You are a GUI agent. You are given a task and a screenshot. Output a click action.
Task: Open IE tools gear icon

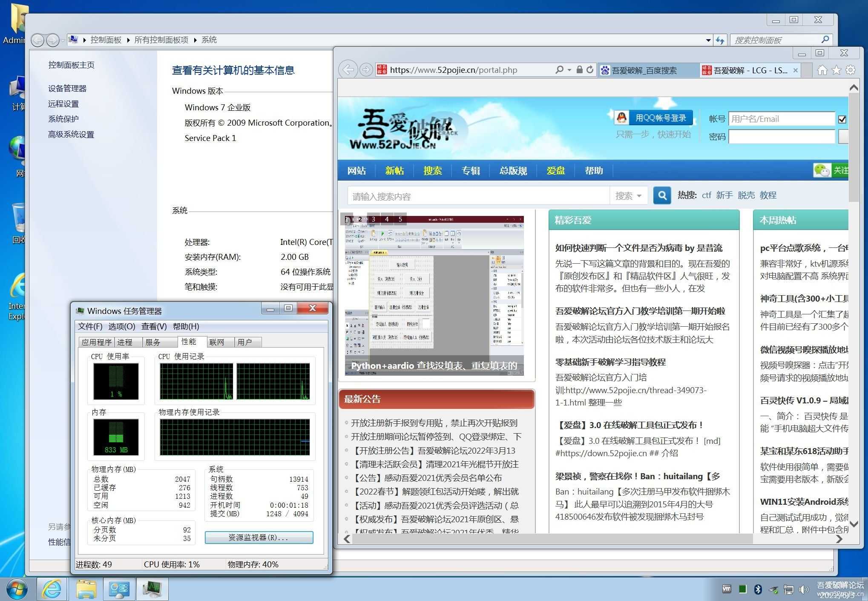851,70
